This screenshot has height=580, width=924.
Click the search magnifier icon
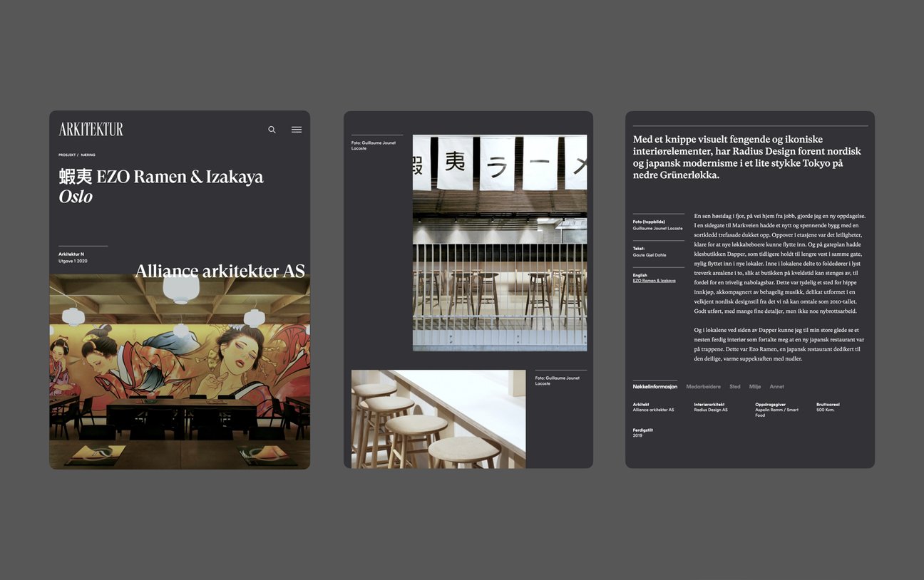coord(272,130)
